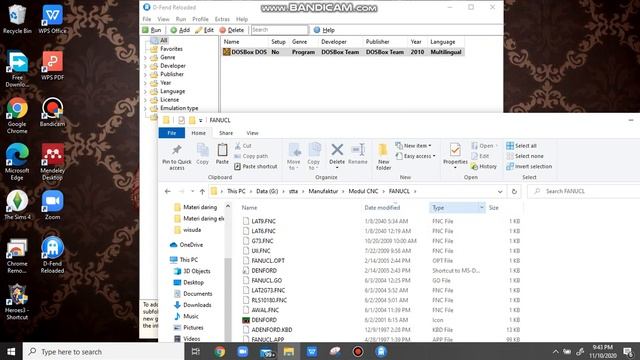Click Pin to Quick access icon
The height and width of the screenshot is (360, 640).
click(177, 150)
